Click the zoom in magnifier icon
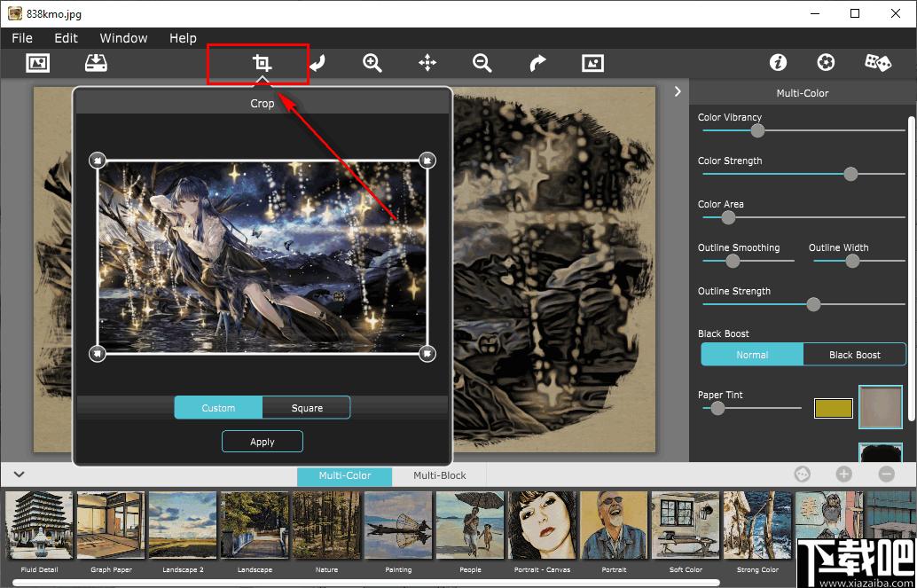Image resolution: width=917 pixels, height=588 pixels. pyautogui.click(x=372, y=63)
